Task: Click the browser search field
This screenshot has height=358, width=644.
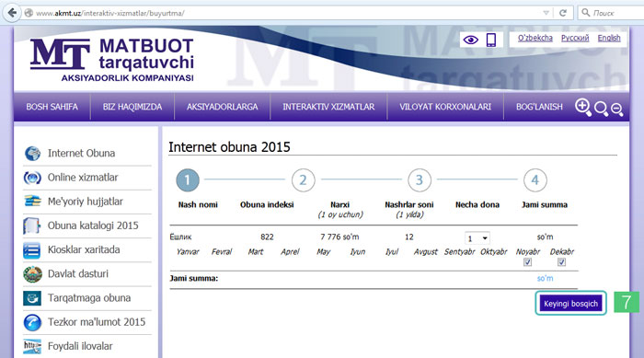Action: tap(612, 13)
